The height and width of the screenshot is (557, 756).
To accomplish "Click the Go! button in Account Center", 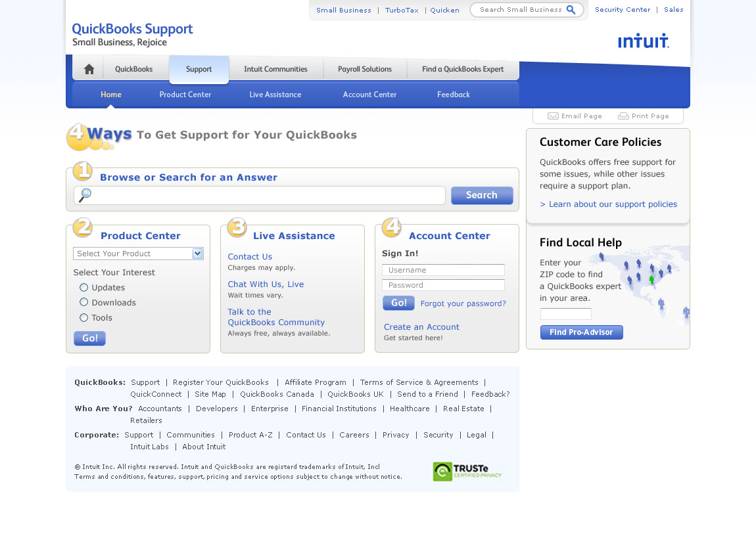I will (x=399, y=303).
